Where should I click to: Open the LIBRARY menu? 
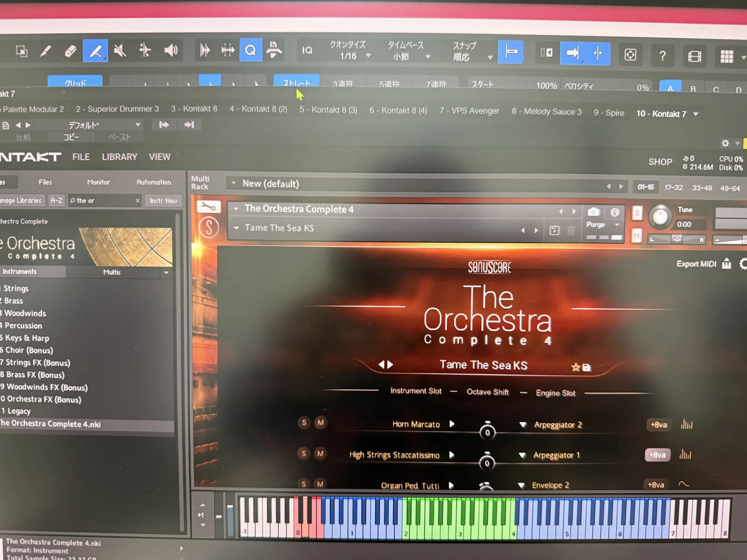[x=120, y=157]
